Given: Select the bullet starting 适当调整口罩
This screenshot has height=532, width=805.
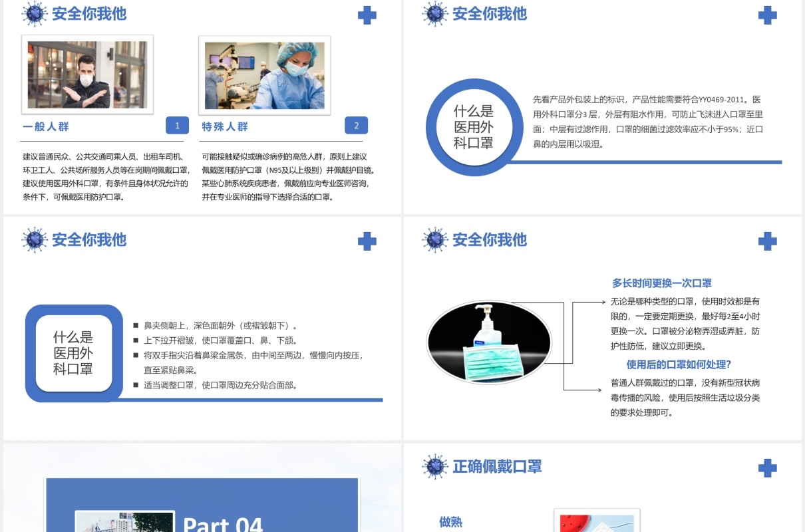Looking at the screenshot, I should [215, 385].
